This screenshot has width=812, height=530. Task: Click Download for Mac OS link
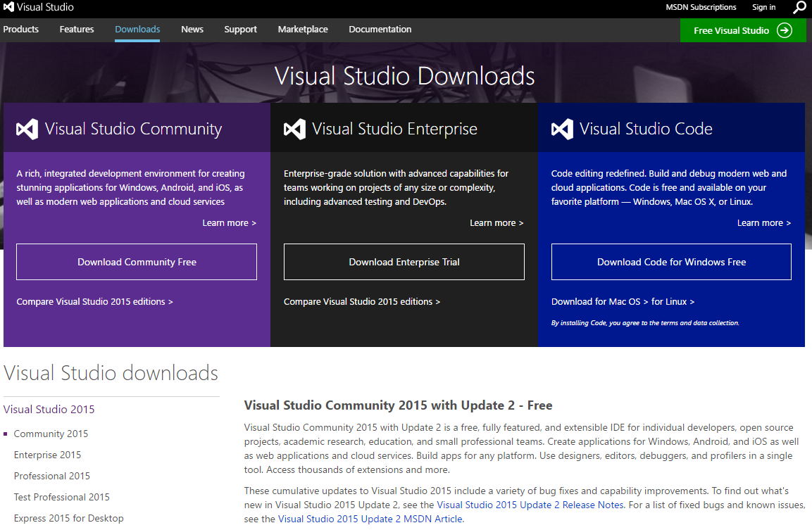[x=600, y=302]
